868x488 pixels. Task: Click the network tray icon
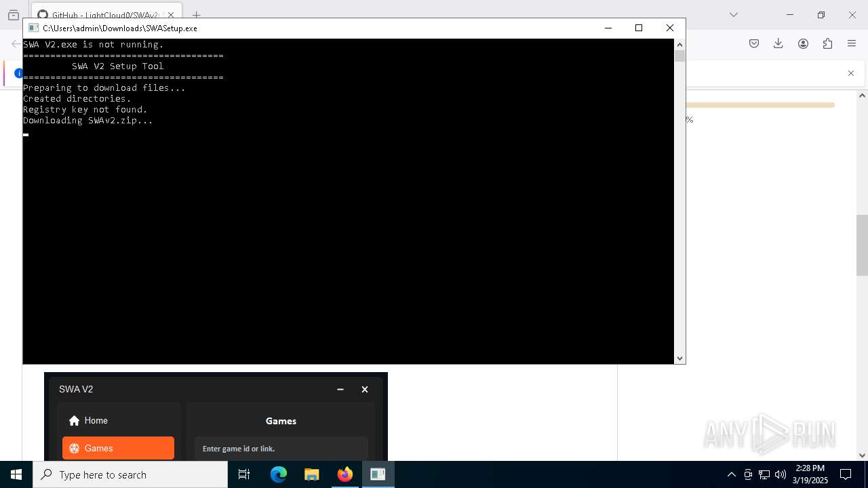coord(764,474)
